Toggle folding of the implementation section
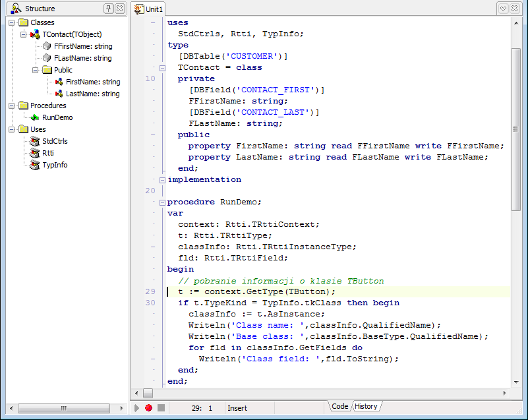528x420 pixels. 162,179
